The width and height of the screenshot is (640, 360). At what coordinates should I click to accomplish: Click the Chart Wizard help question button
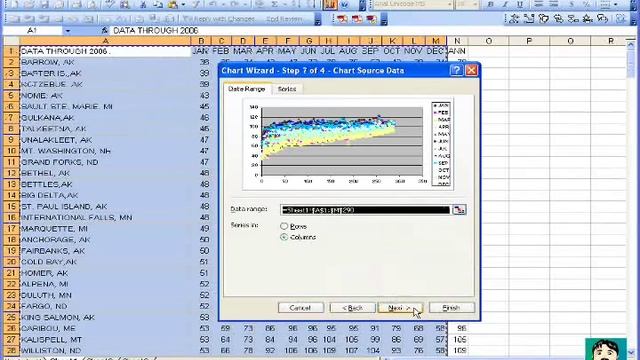[x=456, y=70]
